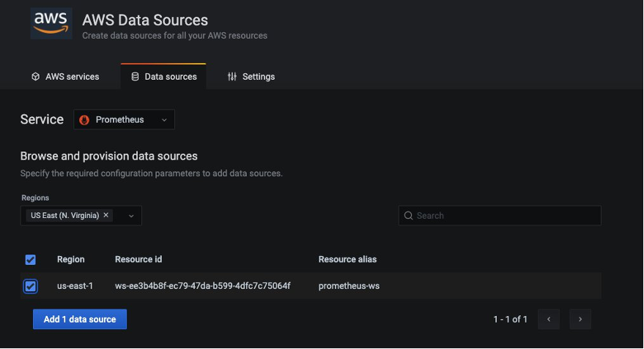Focus the Search input field

(x=506, y=216)
